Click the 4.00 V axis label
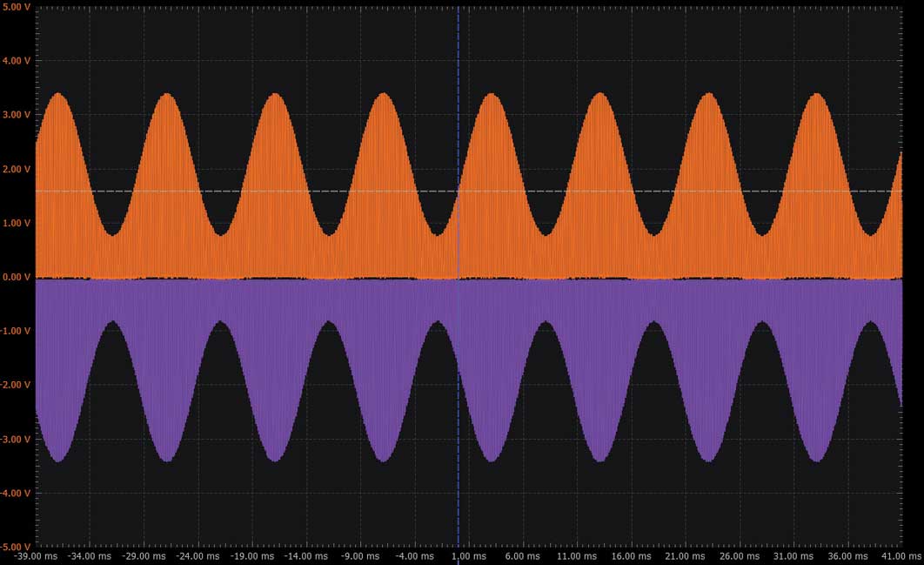924x565 pixels. click(16, 61)
